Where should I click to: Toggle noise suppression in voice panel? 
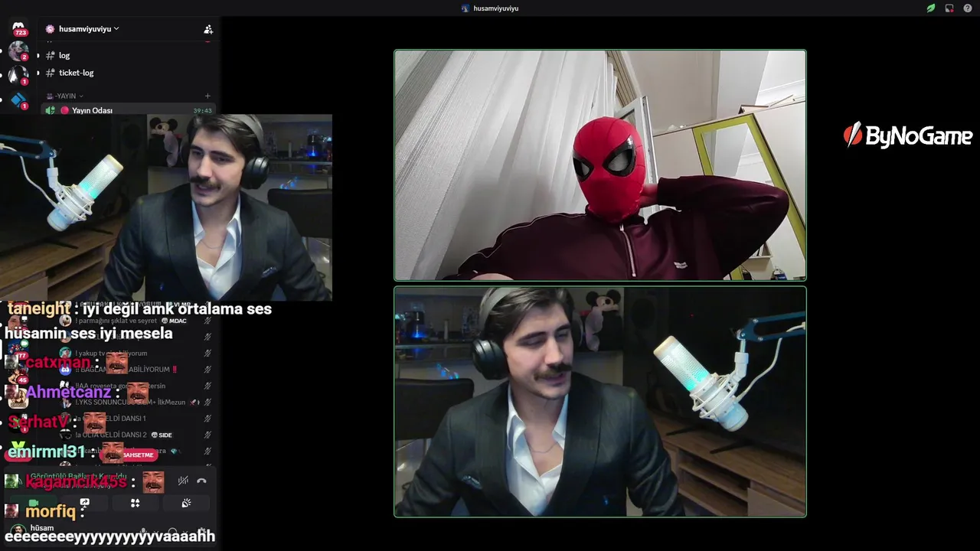click(x=183, y=481)
